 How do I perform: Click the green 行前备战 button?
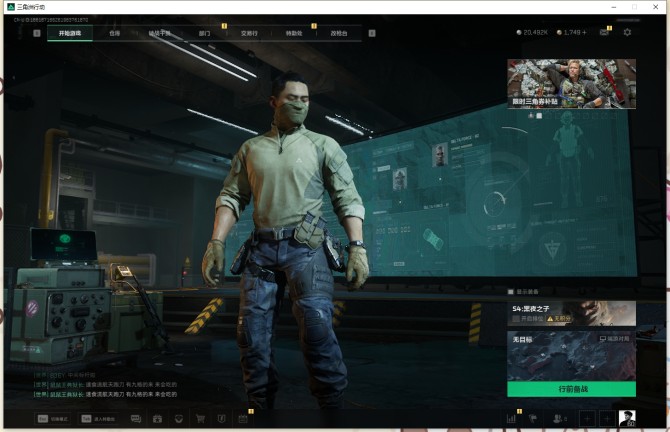click(572, 389)
